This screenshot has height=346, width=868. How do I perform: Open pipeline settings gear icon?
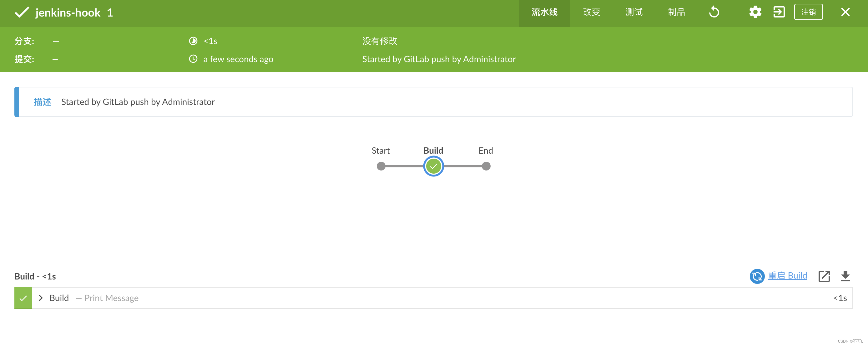(755, 12)
